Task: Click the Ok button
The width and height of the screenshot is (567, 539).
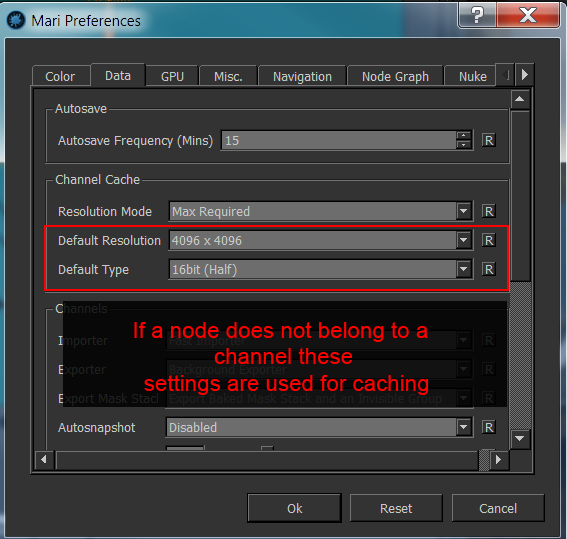Action: [x=294, y=508]
